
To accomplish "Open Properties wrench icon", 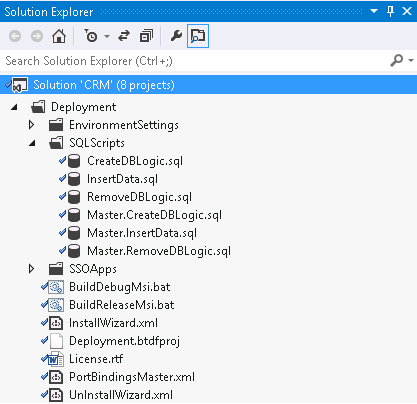I will coord(176,36).
